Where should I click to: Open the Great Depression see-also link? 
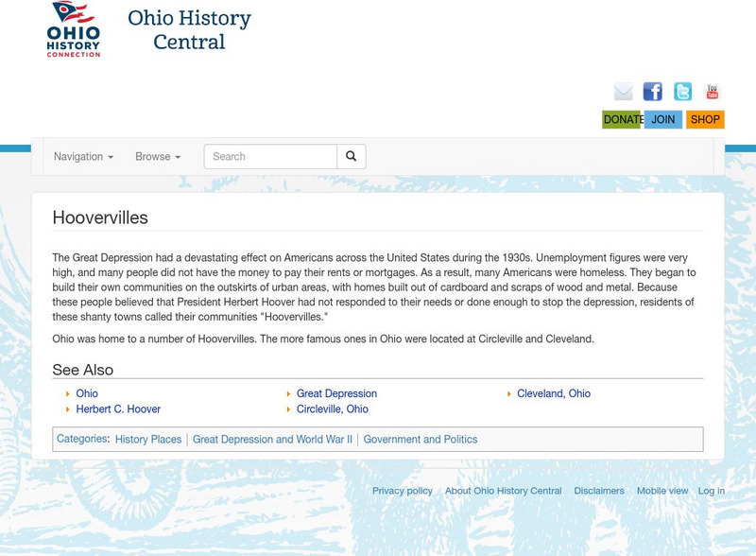pyautogui.click(x=336, y=393)
